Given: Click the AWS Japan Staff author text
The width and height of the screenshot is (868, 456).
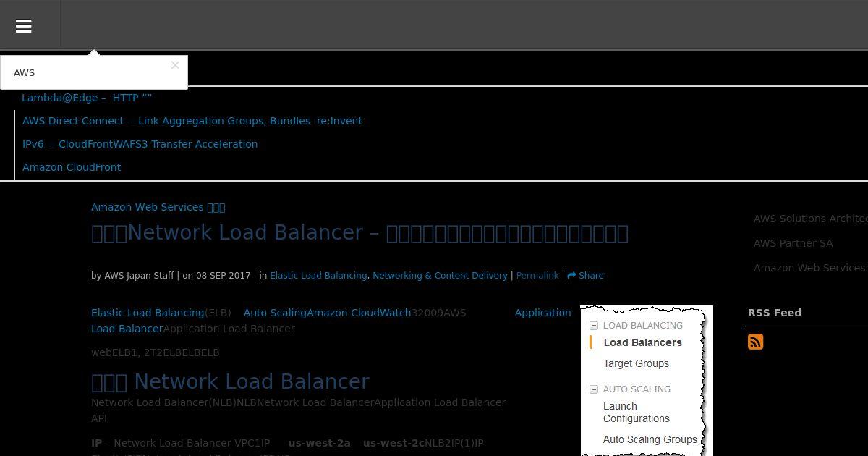Looking at the screenshot, I should (139, 276).
